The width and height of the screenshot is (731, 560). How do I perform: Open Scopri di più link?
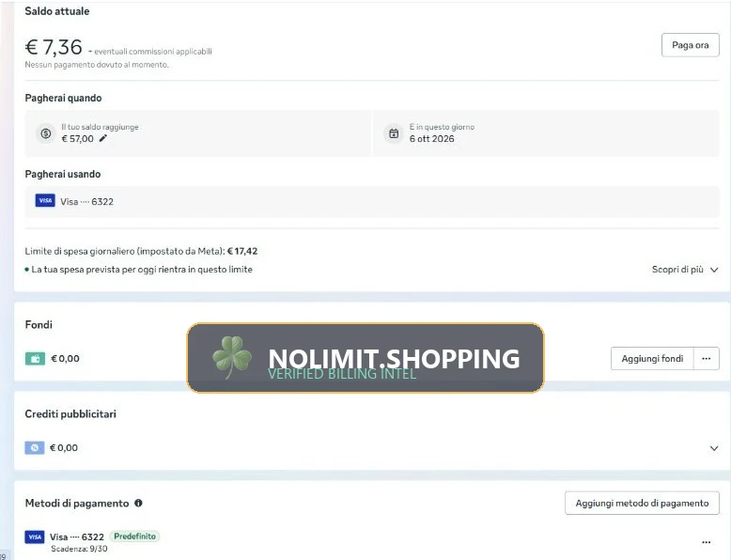tap(677, 270)
